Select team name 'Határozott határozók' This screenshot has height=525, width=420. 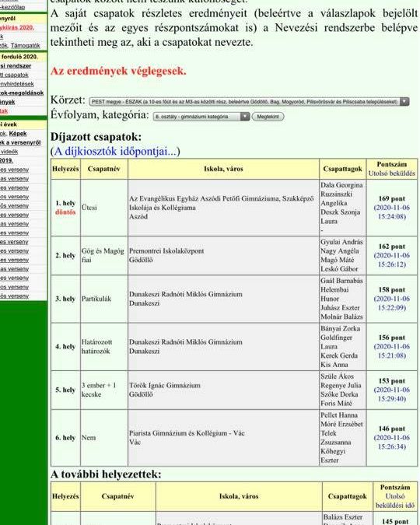(x=96, y=347)
